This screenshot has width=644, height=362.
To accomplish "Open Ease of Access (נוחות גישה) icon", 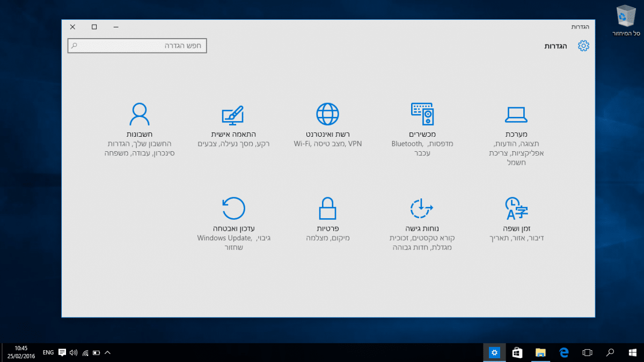I will pos(422,208).
